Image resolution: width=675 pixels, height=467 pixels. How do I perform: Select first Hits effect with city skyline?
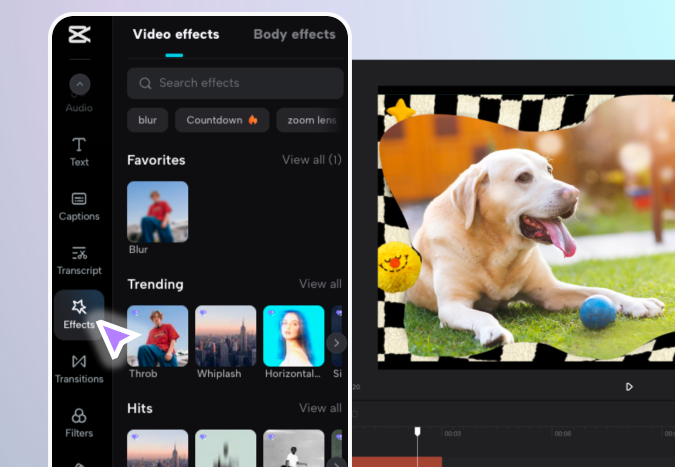[x=158, y=448]
